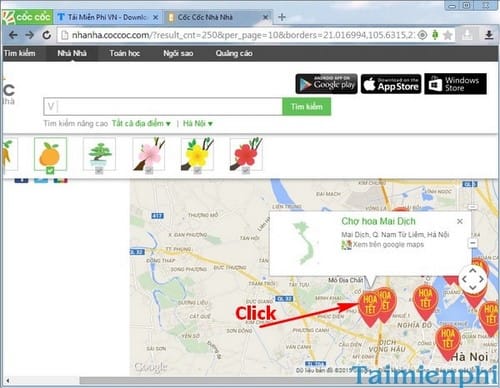Select the orange kumquat fruit icon
The width and height of the screenshot is (500, 388).
[x=50, y=154]
